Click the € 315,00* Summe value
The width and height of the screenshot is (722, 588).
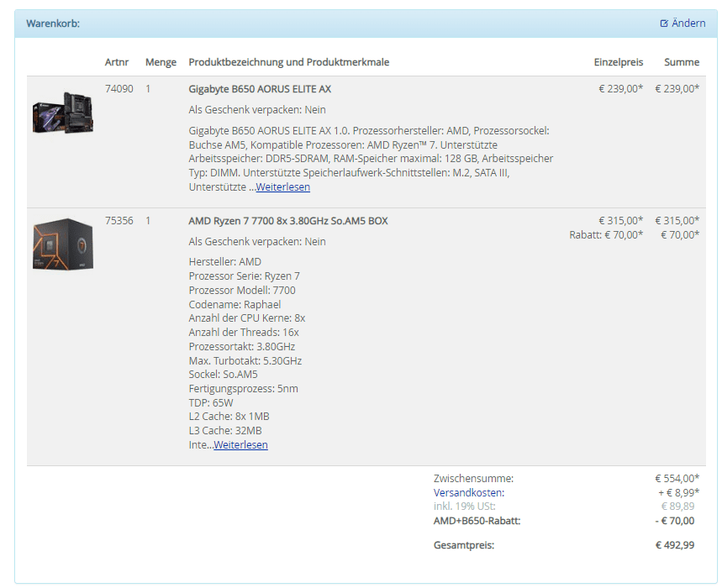pos(677,221)
